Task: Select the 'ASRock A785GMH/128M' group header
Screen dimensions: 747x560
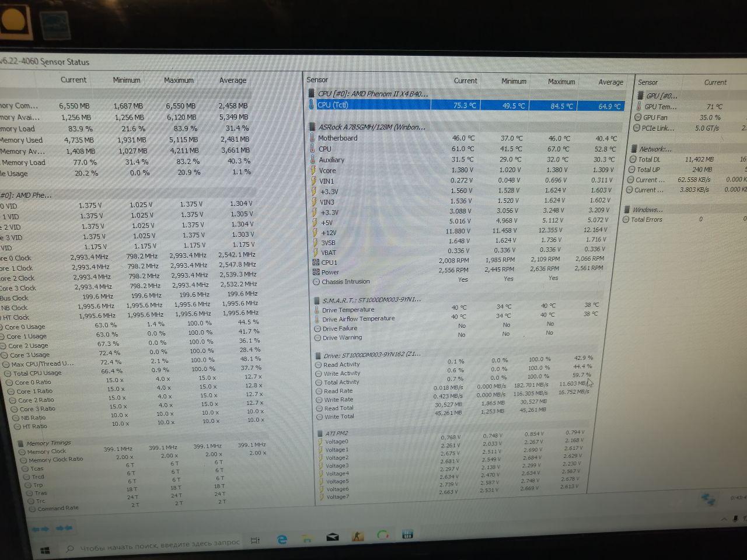Action: (x=372, y=127)
